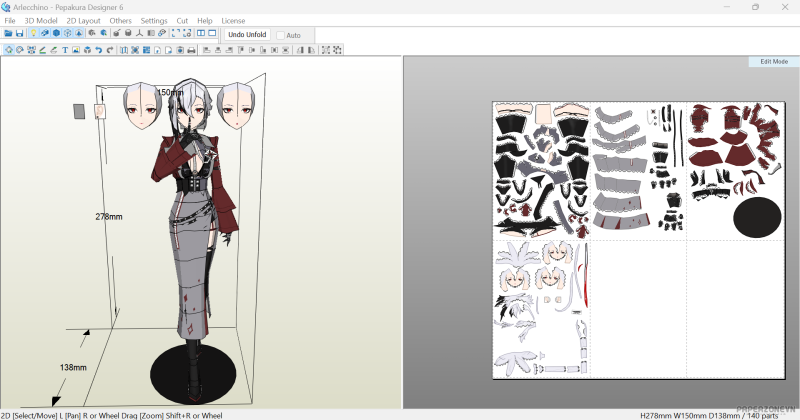
Task: Click the insert image picture icon
Action: (76, 50)
